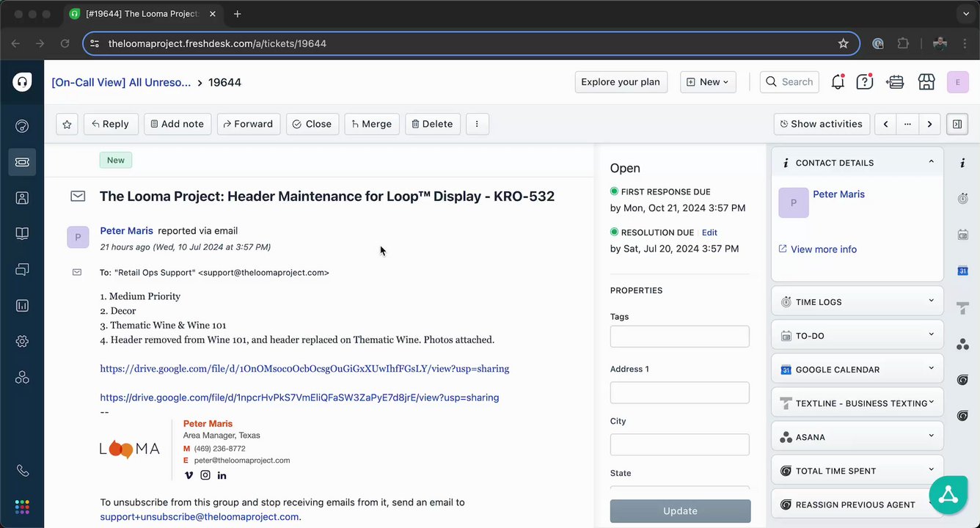Close the ticket using the Close button
This screenshot has height=528, width=980.
pos(312,124)
